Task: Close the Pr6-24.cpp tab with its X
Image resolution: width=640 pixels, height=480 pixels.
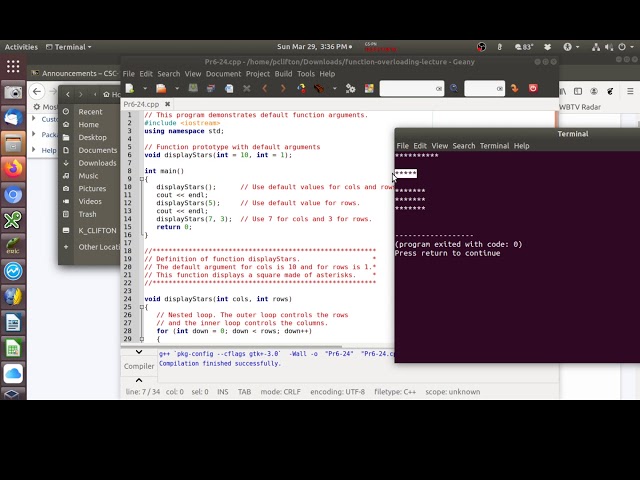Action: [167, 104]
